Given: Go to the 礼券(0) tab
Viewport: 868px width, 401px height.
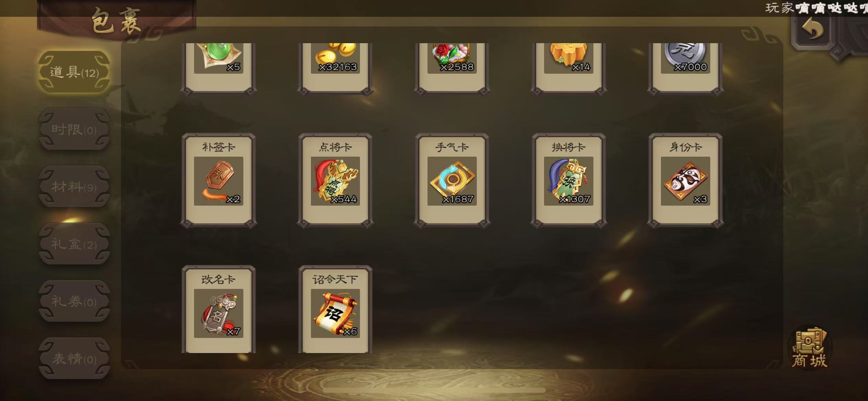Looking at the screenshot, I should pyautogui.click(x=74, y=301).
